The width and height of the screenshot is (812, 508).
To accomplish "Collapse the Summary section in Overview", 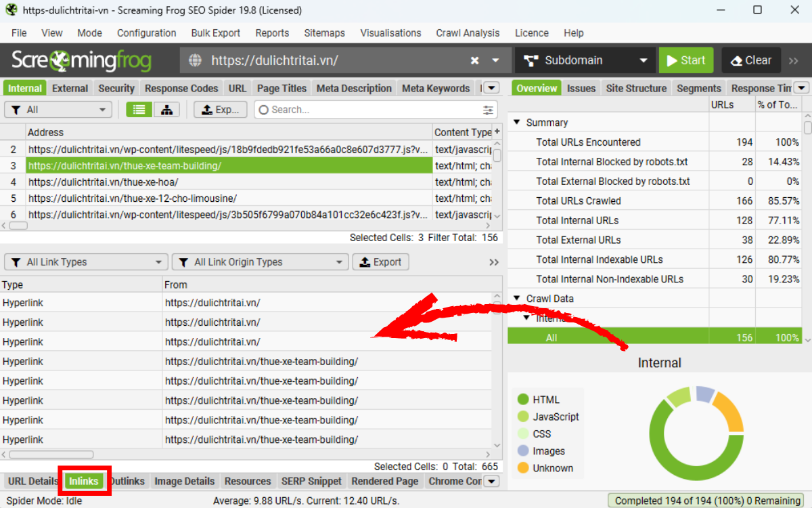I will point(518,122).
